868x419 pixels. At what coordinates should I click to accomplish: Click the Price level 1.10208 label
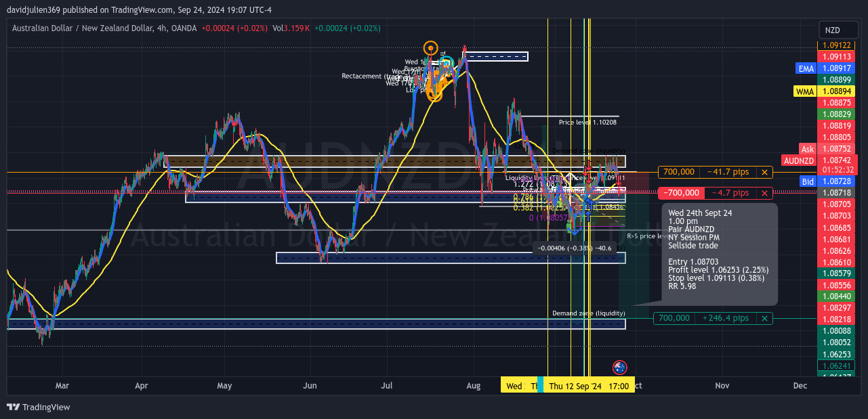(587, 123)
